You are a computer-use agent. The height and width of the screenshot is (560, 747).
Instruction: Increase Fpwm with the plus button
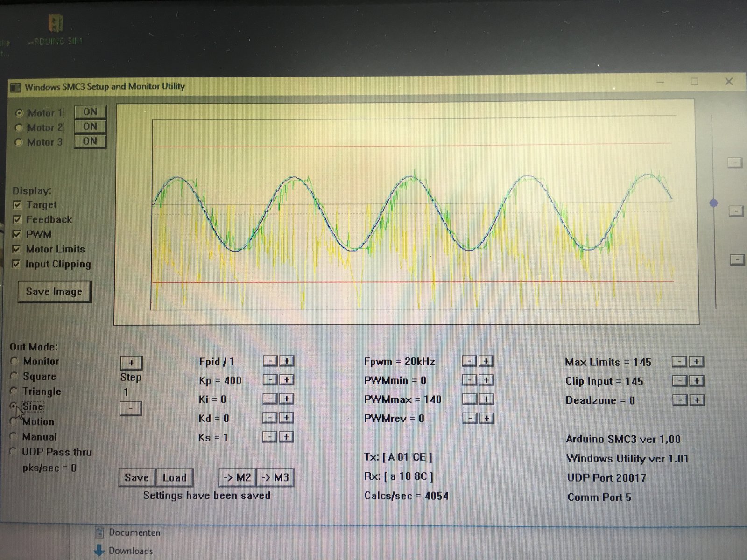[x=486, y=361]
